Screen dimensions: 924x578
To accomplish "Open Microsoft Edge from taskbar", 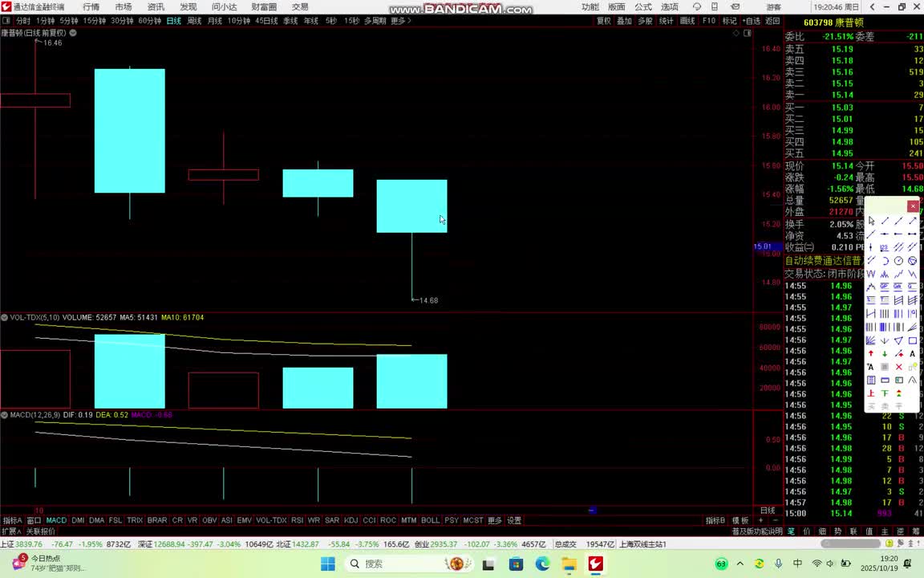I will tap(542, 564).
